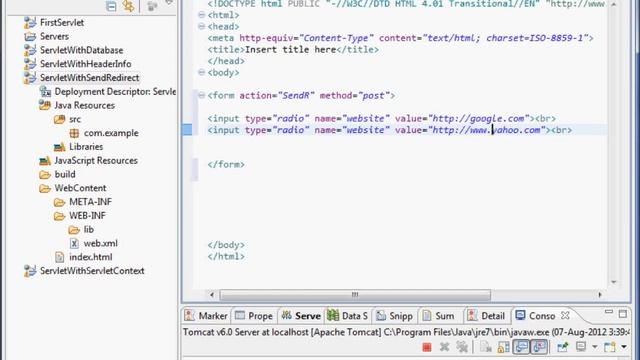Click 'Insert title here' text

(x=291, y=49)
